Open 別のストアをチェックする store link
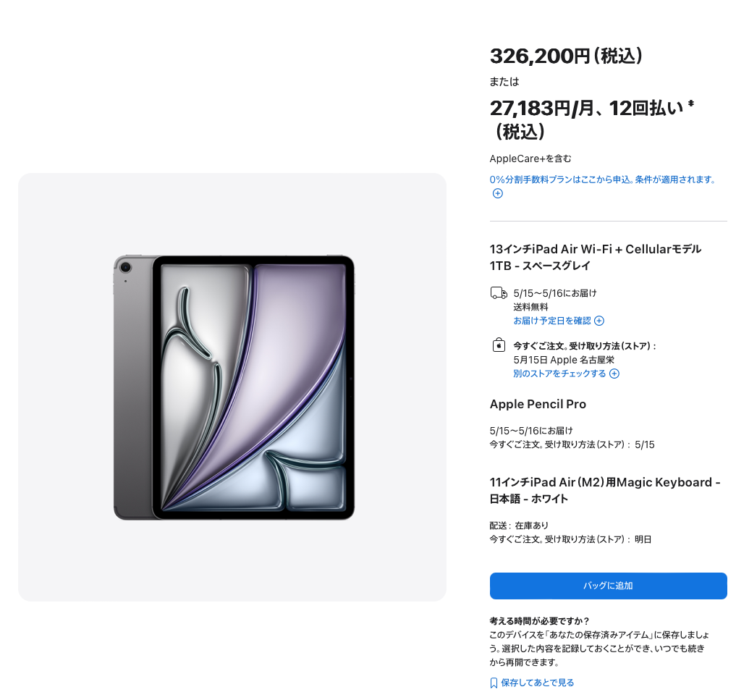 pyautogui.click(x=559, y=374)
